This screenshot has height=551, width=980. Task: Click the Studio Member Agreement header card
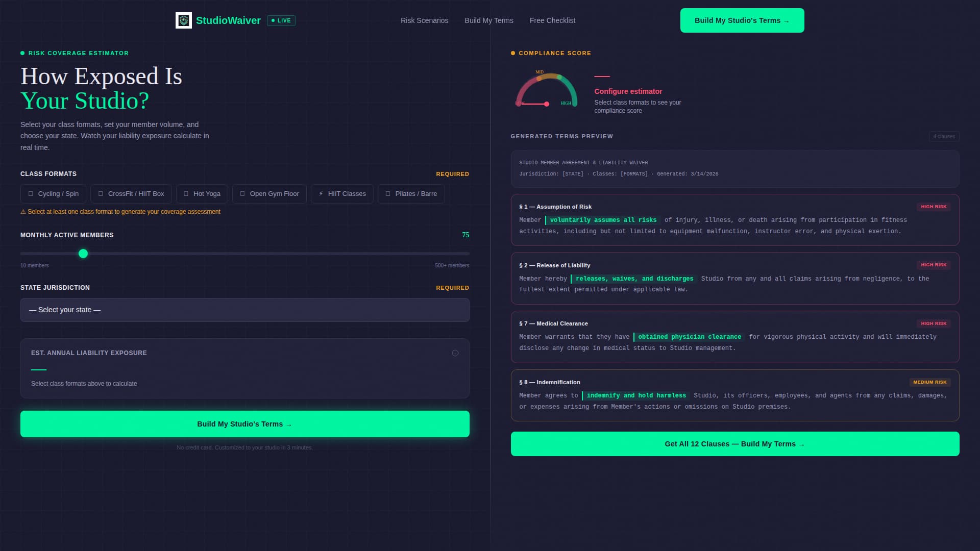735,168
